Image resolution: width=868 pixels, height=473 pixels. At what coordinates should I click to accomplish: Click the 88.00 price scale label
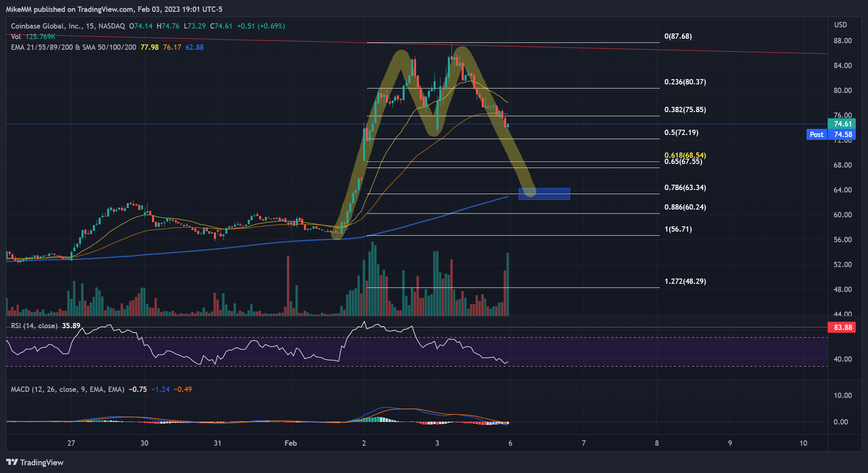[x=842, y=41]
